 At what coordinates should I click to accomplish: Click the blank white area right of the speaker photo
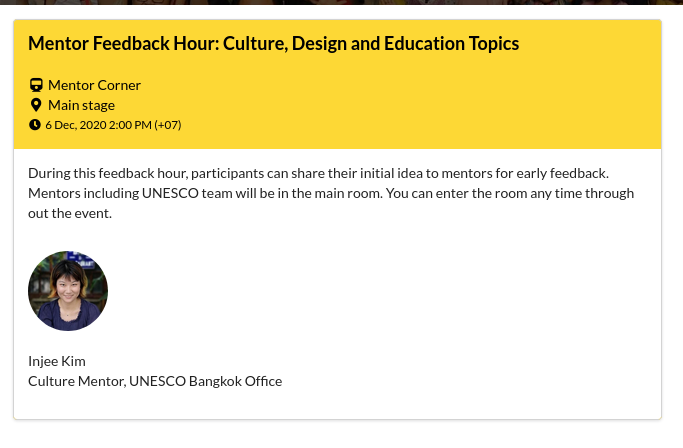[383, 291]
